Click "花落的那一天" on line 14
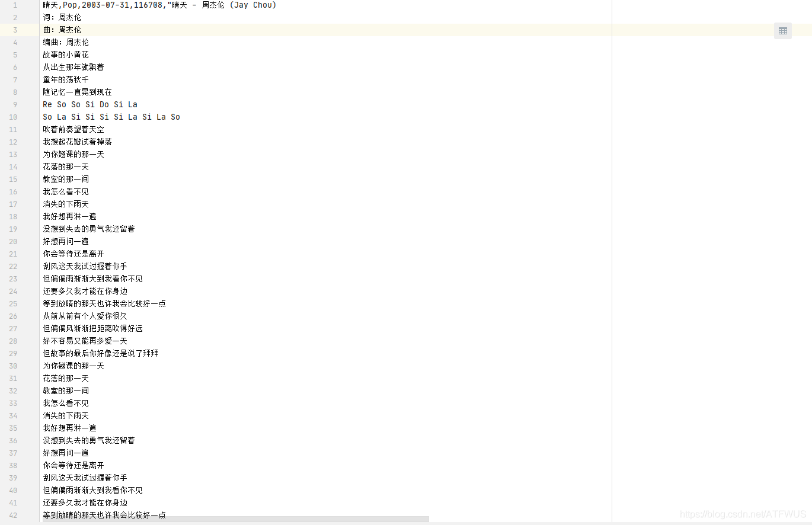 click(66, 167)
